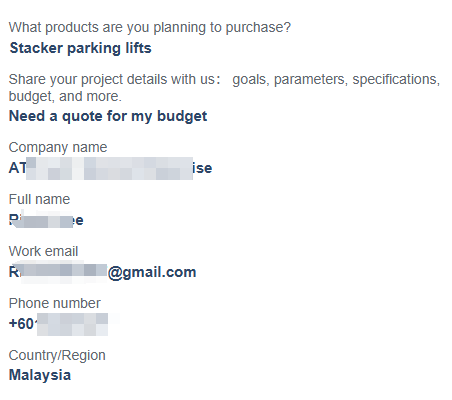Screen dimensions: 452x400
Task: Click the 'ise' ending of the company name
Action: click(x=202, y=168)
